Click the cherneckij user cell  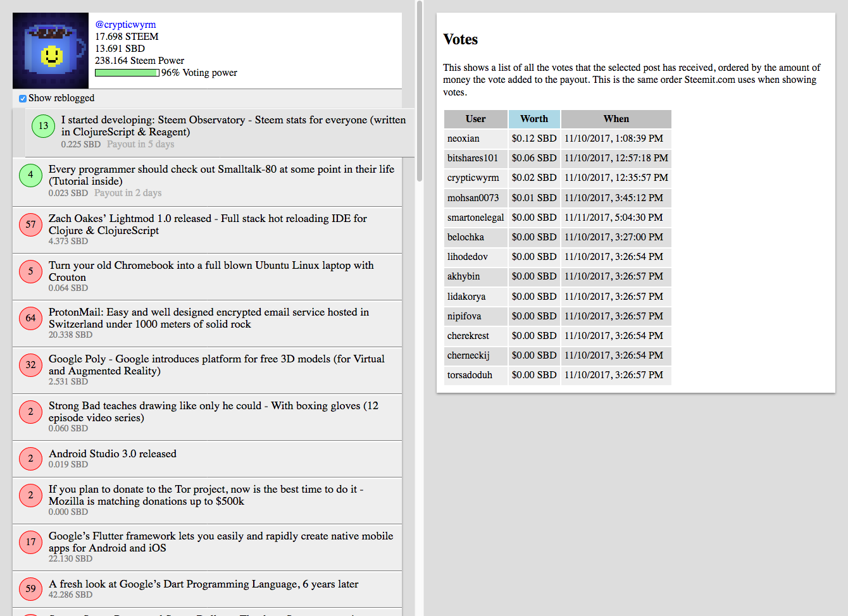(x=476, y=355)
